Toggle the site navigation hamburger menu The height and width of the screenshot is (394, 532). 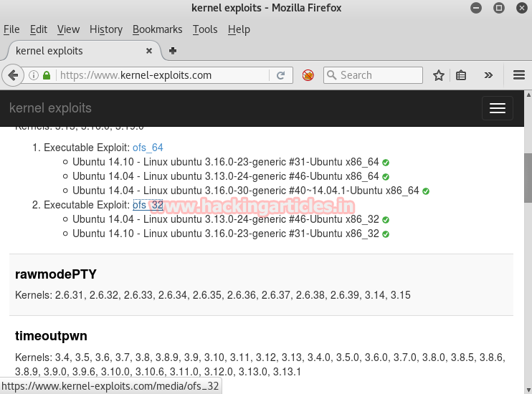click(x=498, y=108)
